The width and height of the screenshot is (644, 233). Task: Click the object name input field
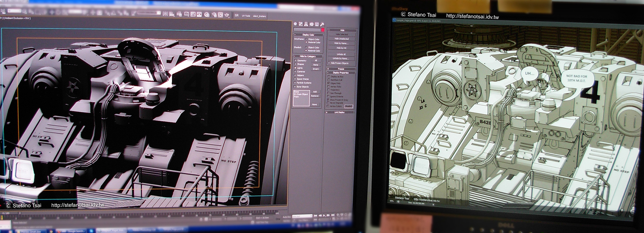pyautogui.click(x=307, y=30)
